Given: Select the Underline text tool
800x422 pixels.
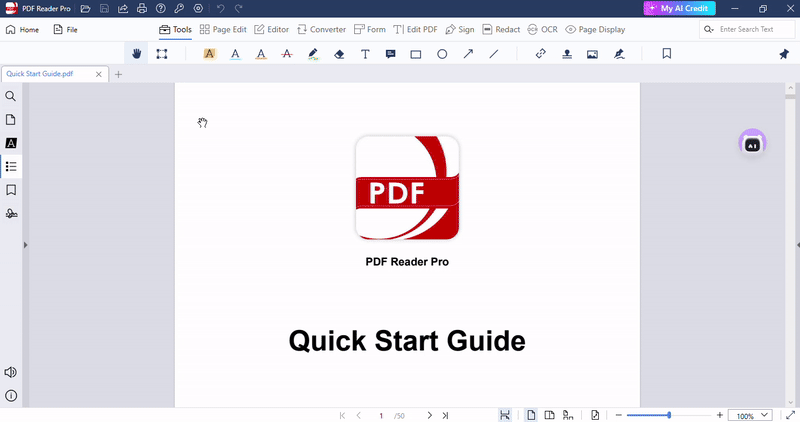Looking at the screenshot, I should click(235, 54).
